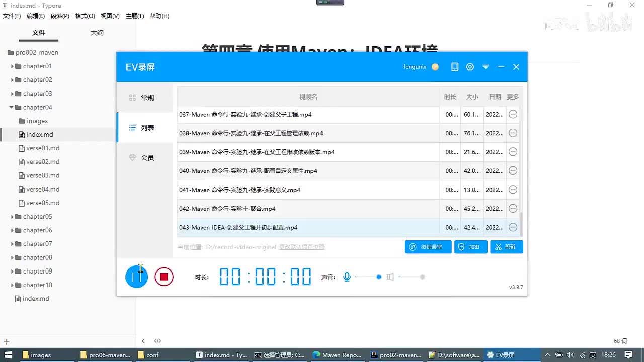This screenshot has height=362, width=644.
Task: Click the video list vertical scrollbar
Action: 521,224
